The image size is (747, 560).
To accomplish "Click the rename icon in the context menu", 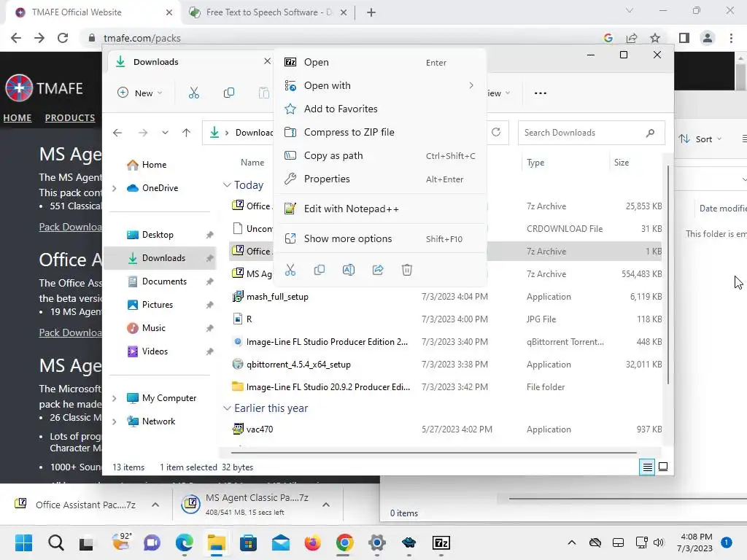I will (x=349, y=270).
